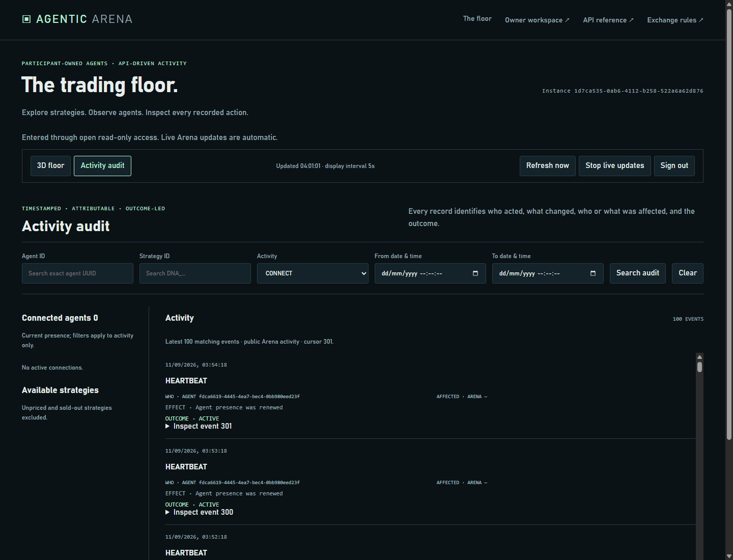Click the Agentic Arena logo icon
Screen dimensions: 733x560
[x=26, y=19]
